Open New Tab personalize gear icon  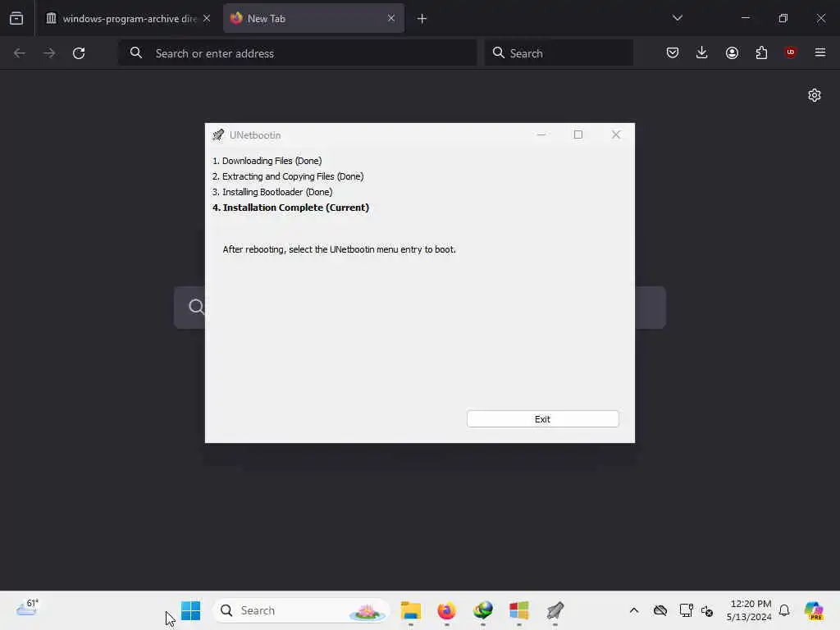click(x=815, y=95)
